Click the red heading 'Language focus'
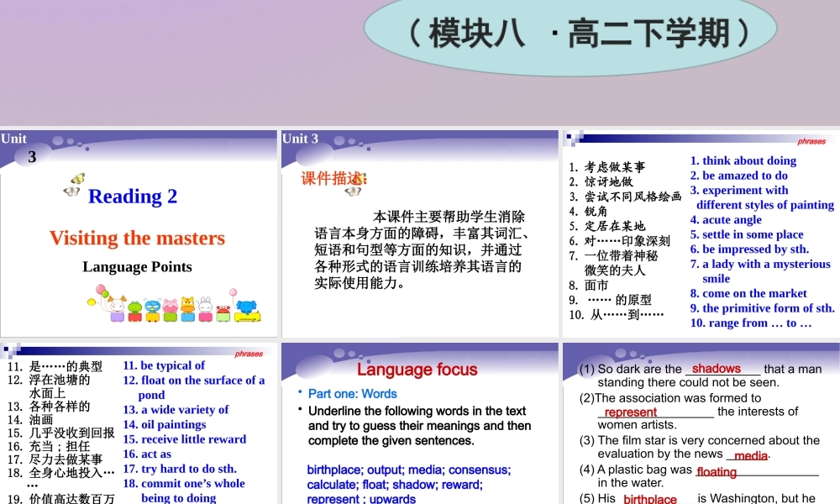Image resolution: width=840 pixels, height=504 pixels. click(x=417, y=370)
